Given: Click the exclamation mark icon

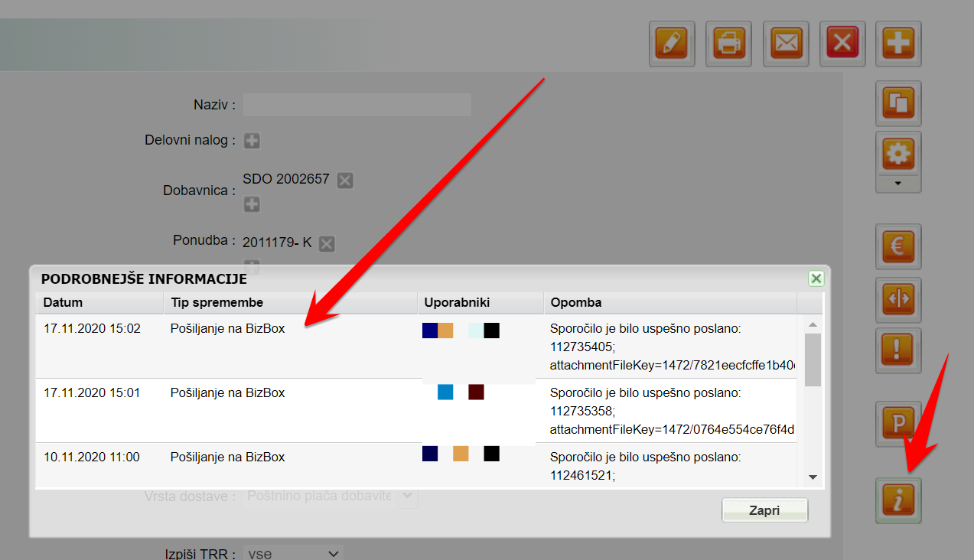Looking at the screenshot, I should [x=898, y=351].
